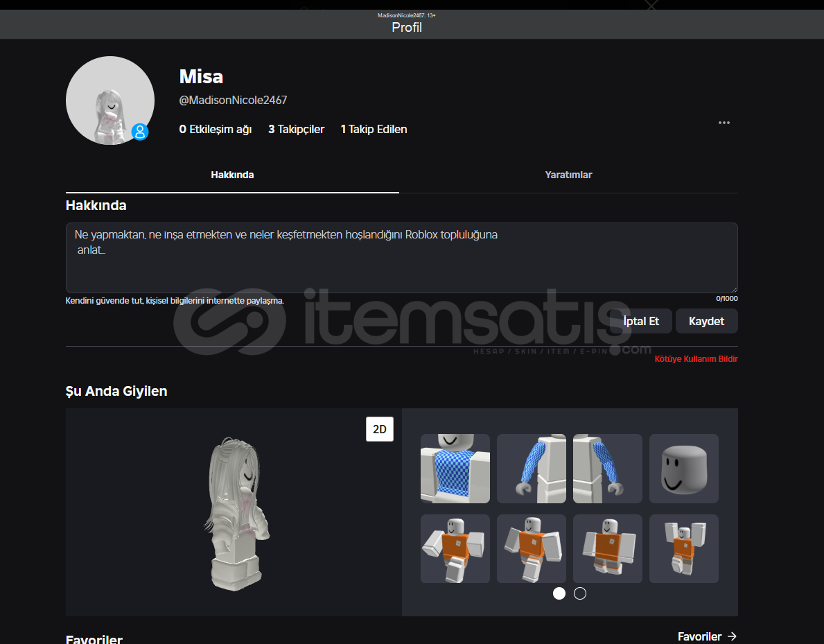This screenshot has height=644, width=824.
Task: Click the 3D avatar preview figure
Action: click(x=236, y=514)
